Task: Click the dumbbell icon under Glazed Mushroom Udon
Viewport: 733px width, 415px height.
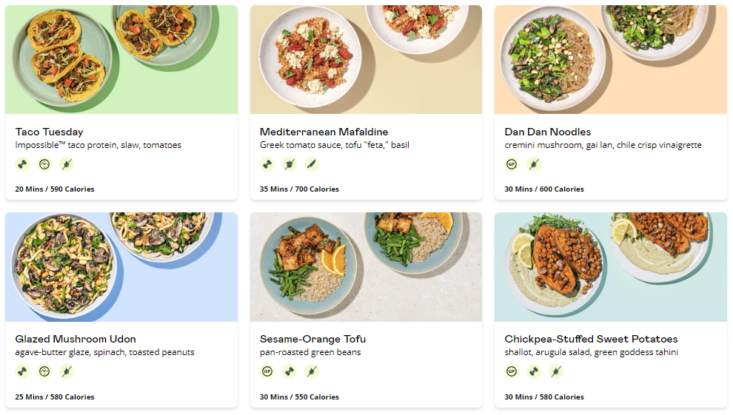Action: (22, 371)
